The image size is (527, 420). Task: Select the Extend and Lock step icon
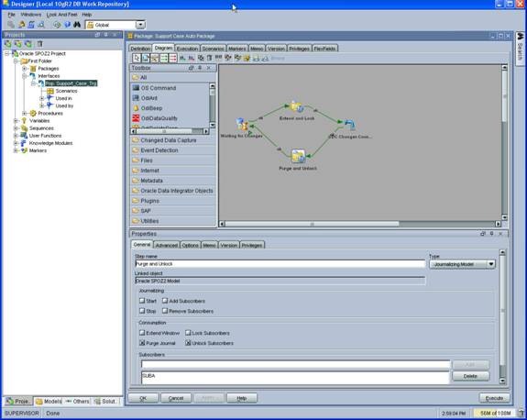point(296,106)
